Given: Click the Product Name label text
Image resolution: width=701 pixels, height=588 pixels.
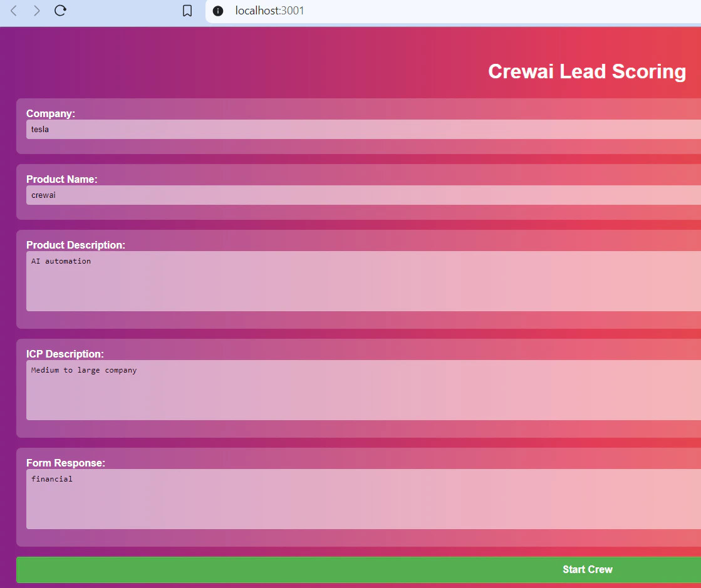Looking at the screenshot, I should click(62, 179).
